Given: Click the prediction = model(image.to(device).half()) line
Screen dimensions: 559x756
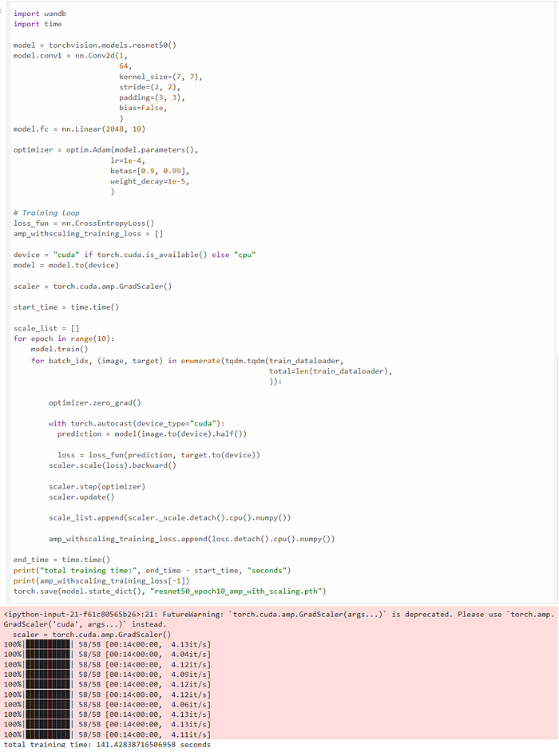Looking at the screenshot, I should click(x=152, y=434).
